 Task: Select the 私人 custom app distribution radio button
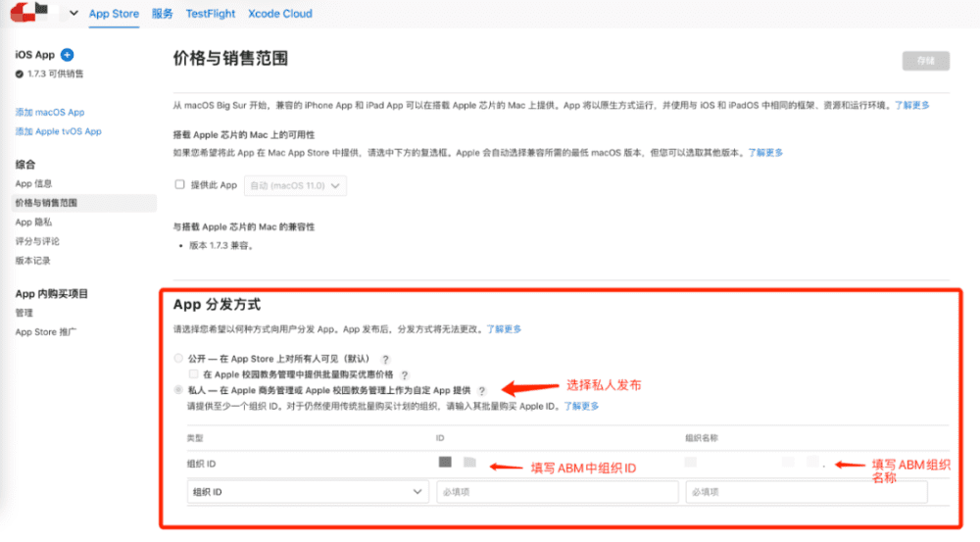pyautogui.click(x=178, y=390)
